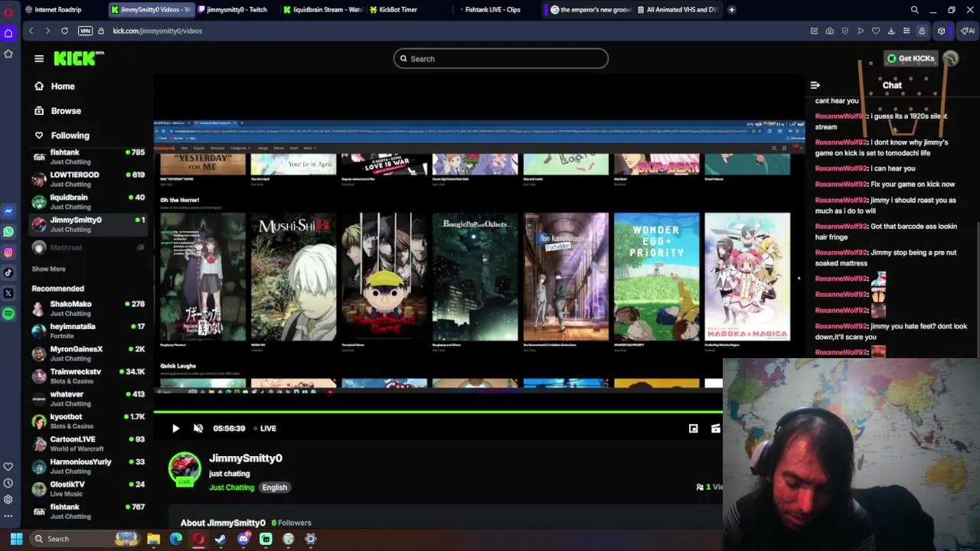Open ShakoMako recommended channel
The height and width of the screenshot is (551, 980).
point(88,308)
